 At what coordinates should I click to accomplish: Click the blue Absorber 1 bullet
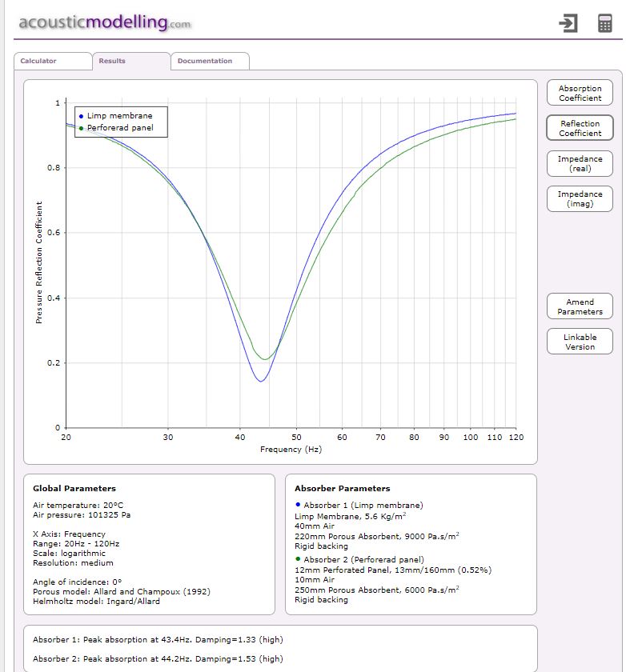pos(298,505)
